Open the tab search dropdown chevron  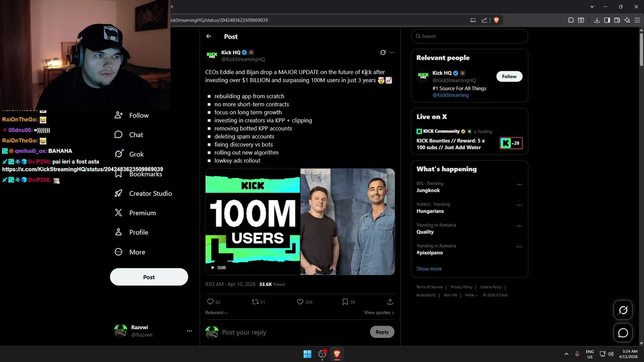[x=592, y=7]
